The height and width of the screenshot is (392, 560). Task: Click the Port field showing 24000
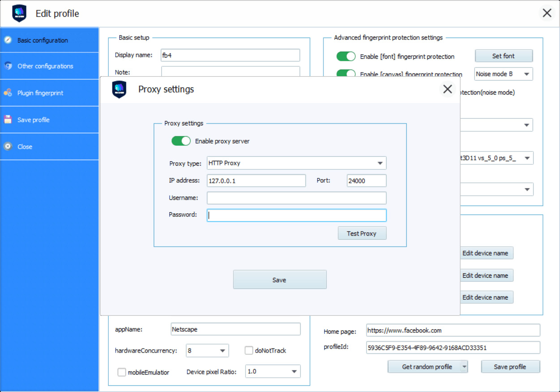point(366,181)
